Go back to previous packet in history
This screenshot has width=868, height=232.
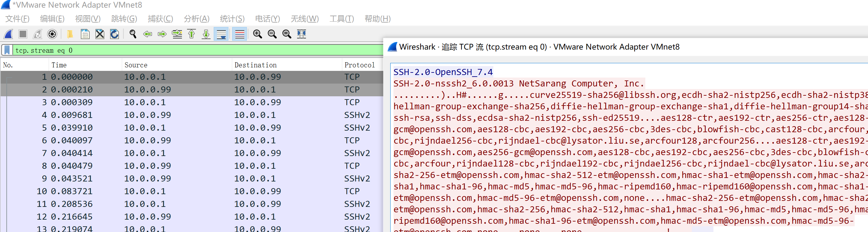(x=147, y=34)
